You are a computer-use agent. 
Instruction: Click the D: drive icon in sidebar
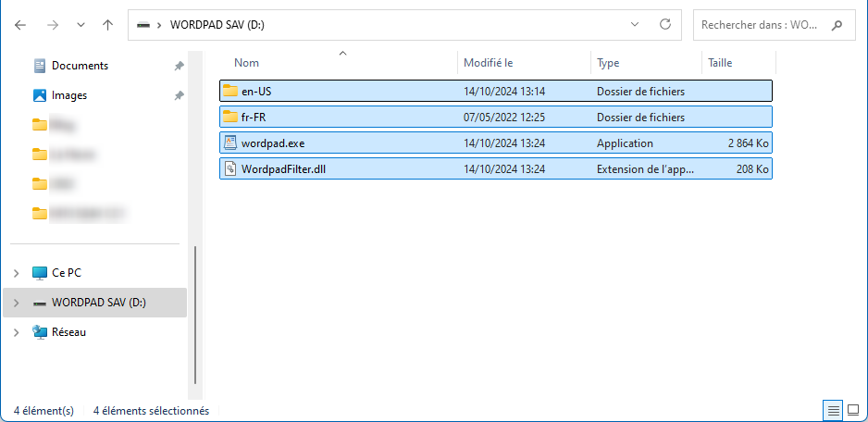point(39,303)
